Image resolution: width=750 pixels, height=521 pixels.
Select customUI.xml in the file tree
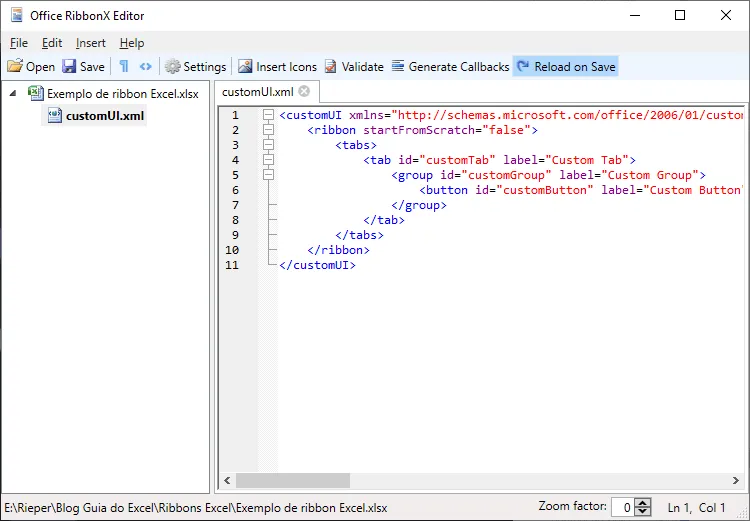(x=105, y=116)
